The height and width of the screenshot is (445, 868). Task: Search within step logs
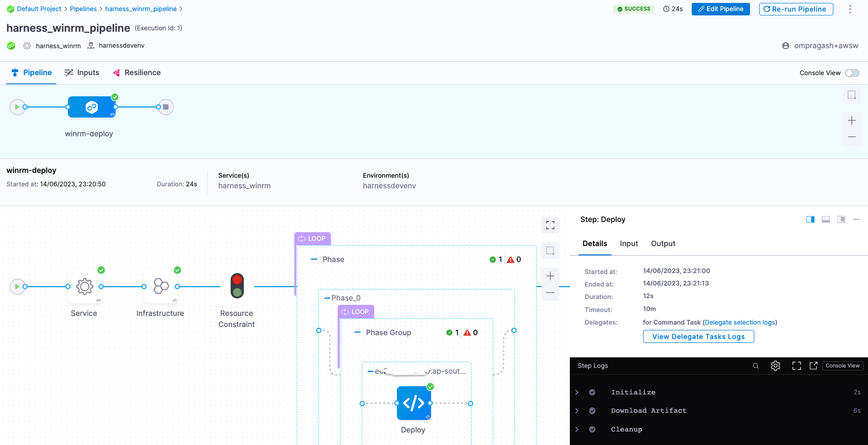click(756, 366)
